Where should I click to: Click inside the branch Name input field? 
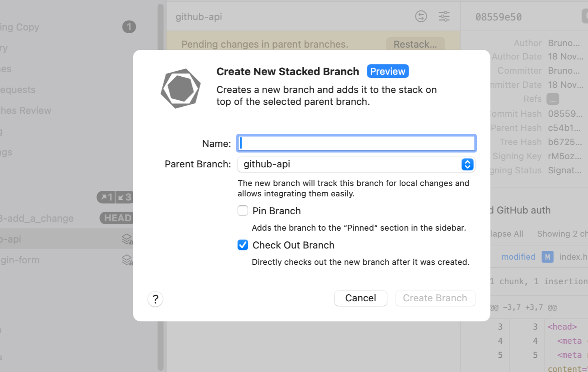(x=356, y=143)
